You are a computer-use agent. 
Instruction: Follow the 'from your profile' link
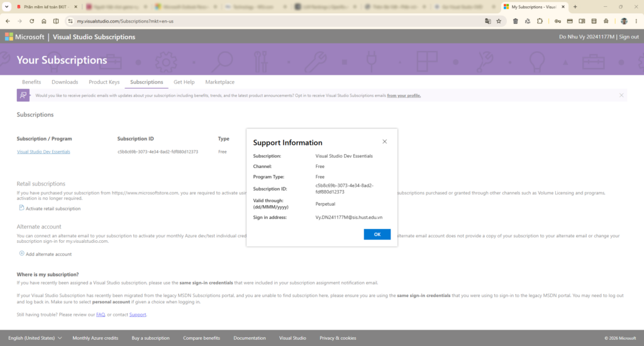(x=404, y=96)
